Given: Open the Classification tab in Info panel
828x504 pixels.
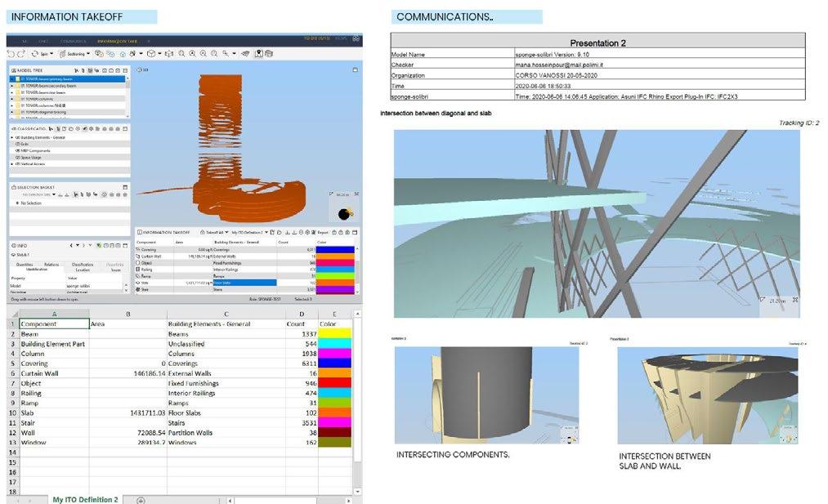Looking at the screenshot, I should pos(83,265).
